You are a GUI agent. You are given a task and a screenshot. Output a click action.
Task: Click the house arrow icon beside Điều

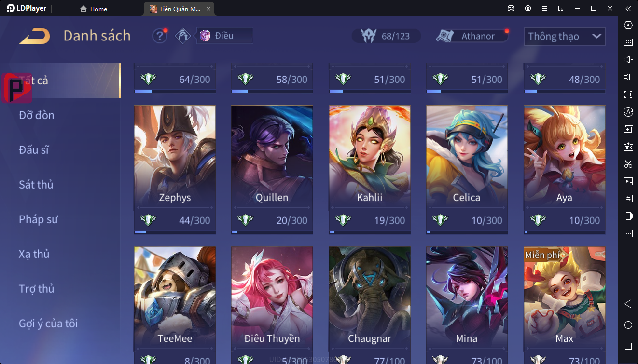[183, 36]
